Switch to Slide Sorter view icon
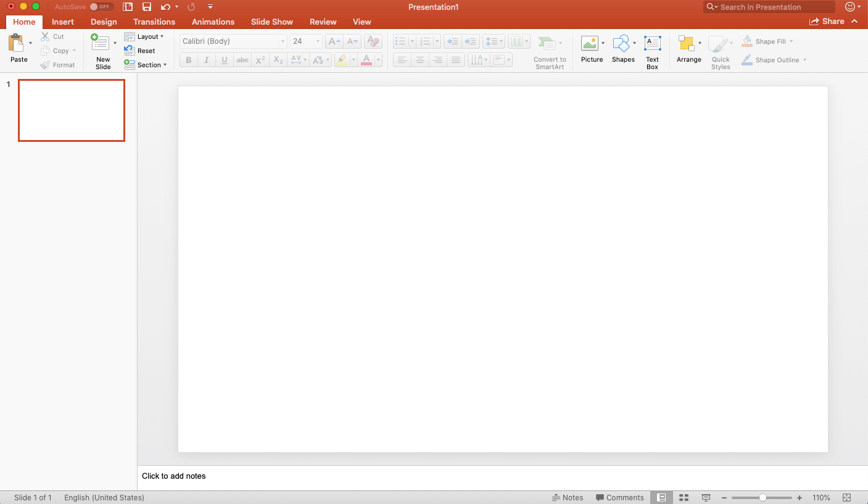868x504 pixels. (x=684, y=497)
